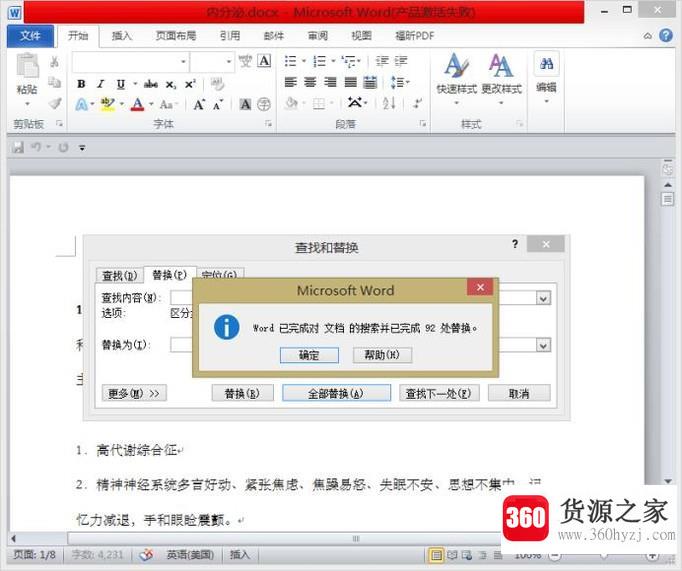Click the Paste icon in clipboard group

pos(27,65)
